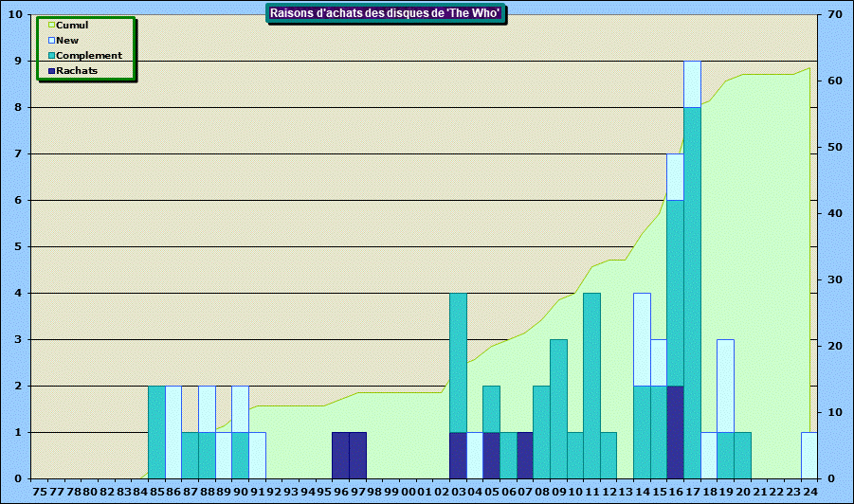Click the '10' label on the left axis
The width and height of the screenshot is (854, 504).
[18, 15]
